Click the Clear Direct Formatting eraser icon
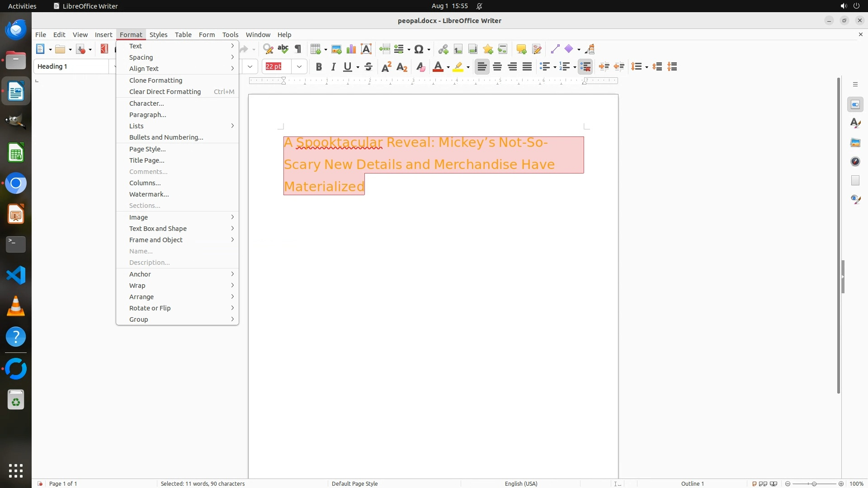 [x=420, y=67]
